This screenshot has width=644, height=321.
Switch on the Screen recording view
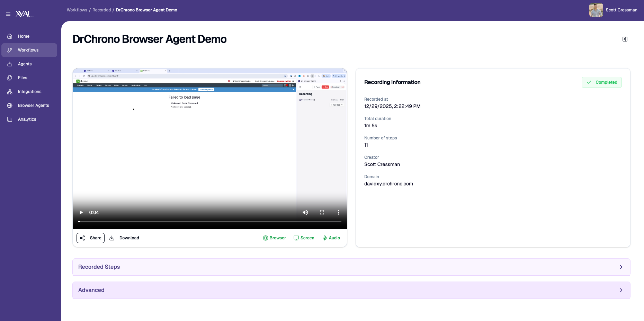pos(304,238)
